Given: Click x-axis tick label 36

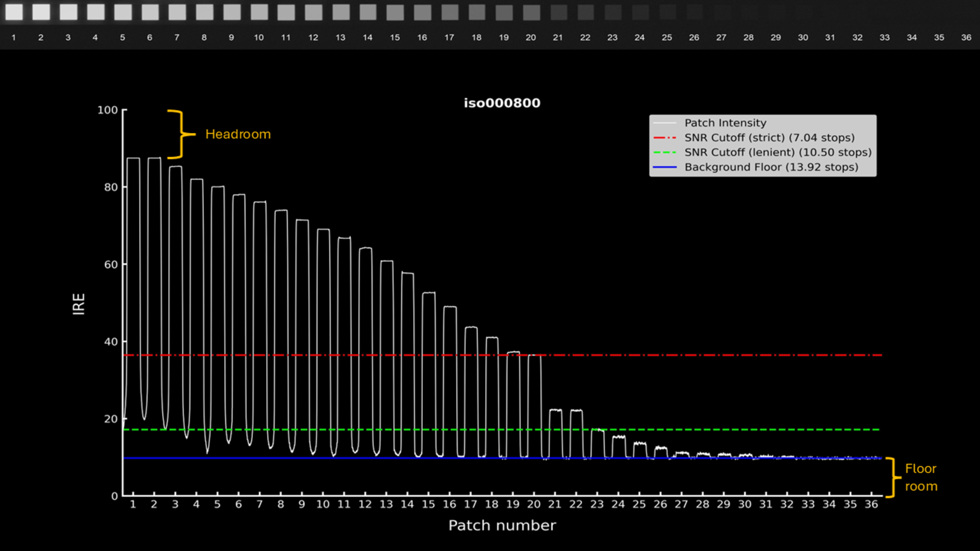Looking at the screenshot, I should 871,505.
